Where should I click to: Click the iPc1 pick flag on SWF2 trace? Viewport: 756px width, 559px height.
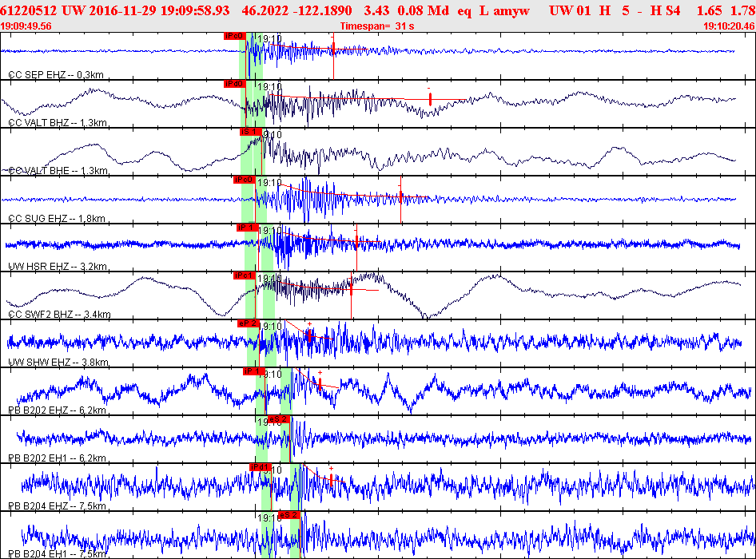[x=244, y=276]
